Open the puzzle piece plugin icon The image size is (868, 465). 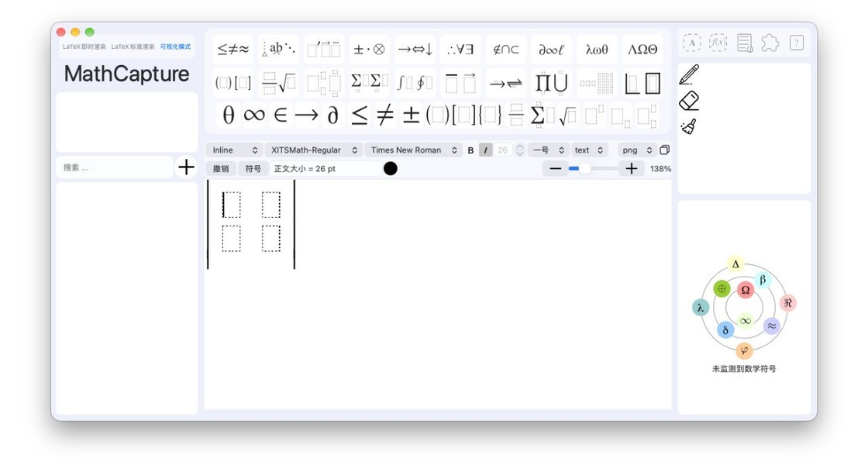pyautogui.click(x=770, y=43)
